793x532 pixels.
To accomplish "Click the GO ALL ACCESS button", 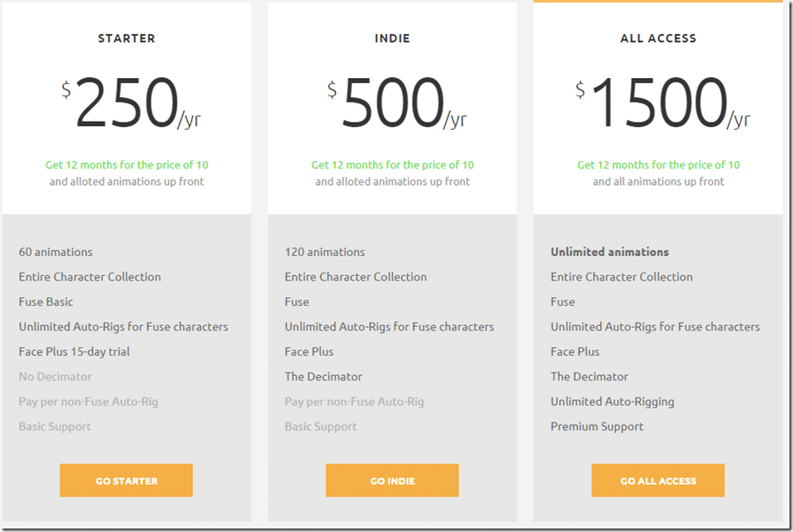I will [x=658, y=480].
